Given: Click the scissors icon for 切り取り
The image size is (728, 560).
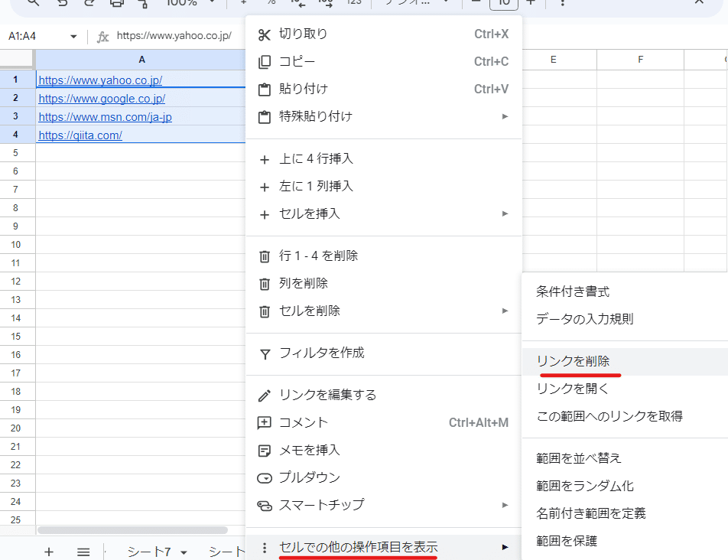Looking at the screenshot, I should tap(264, 35).
